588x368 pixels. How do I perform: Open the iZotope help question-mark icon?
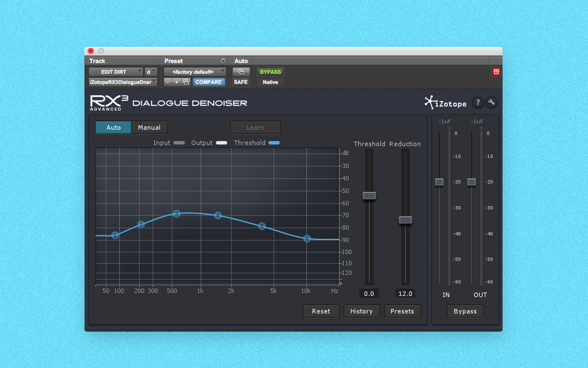[x=478, y=103]
